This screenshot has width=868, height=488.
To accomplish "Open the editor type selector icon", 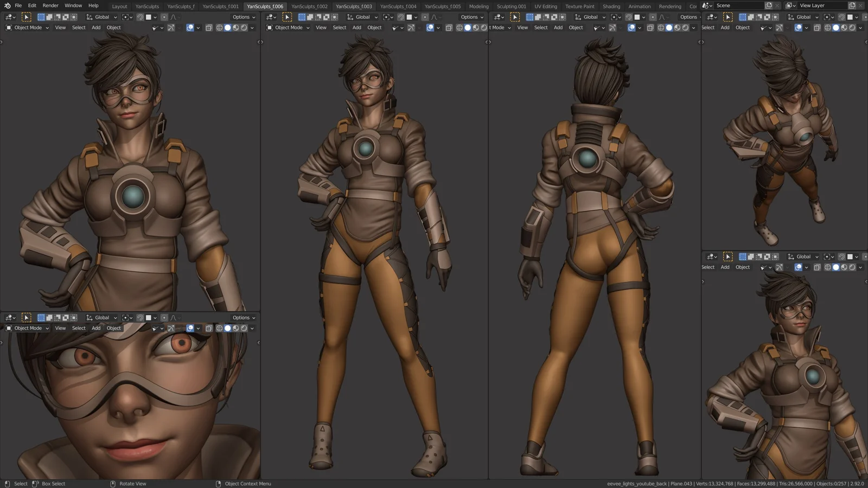I will coord(8,17).
